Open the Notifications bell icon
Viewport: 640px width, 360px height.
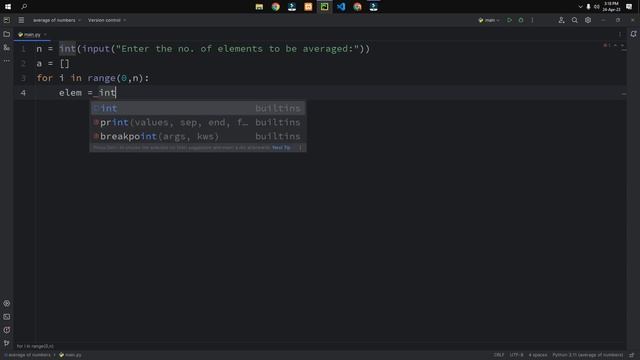(633, 34)
